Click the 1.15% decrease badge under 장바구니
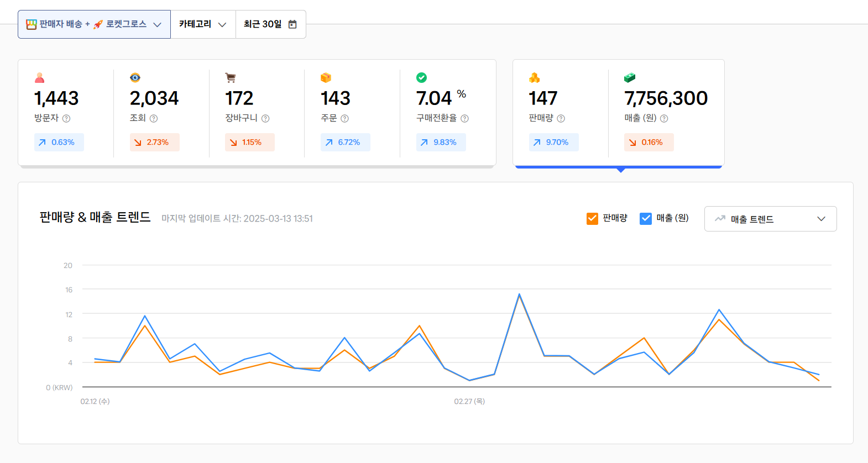The image size is (868, 463). click(250, 142)
